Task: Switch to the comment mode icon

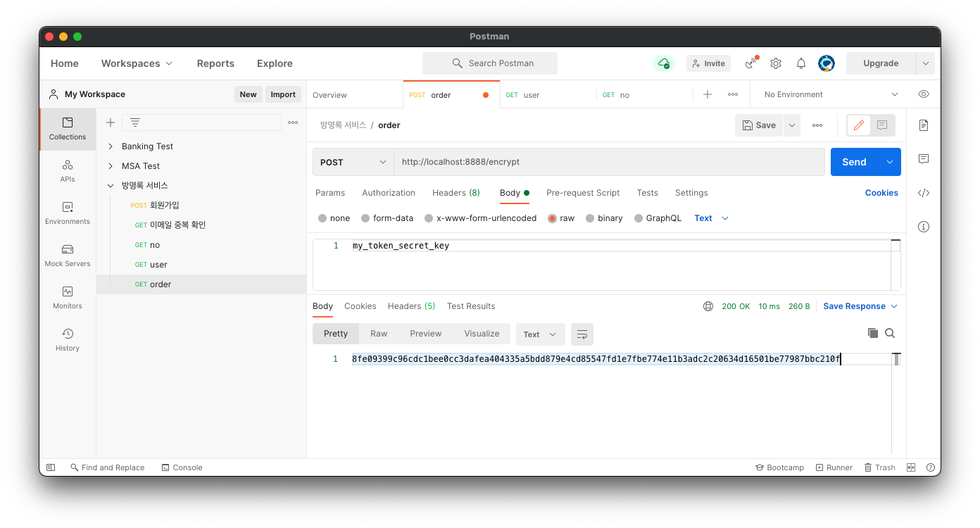Action: (x=883, y=125)
